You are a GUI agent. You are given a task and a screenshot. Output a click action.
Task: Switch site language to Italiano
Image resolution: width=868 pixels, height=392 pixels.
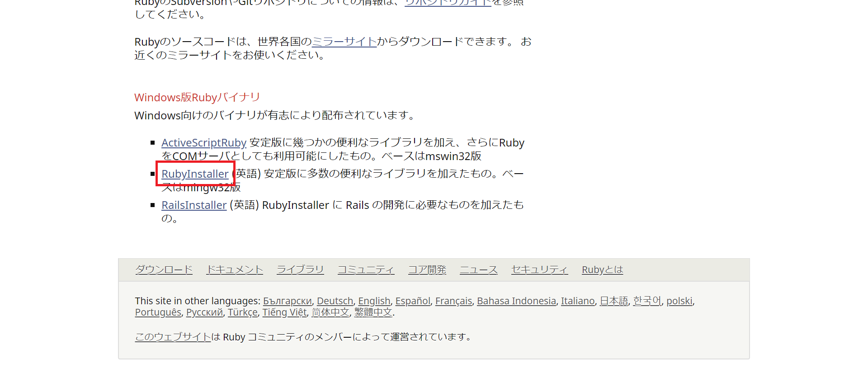(x=578, y=301)
